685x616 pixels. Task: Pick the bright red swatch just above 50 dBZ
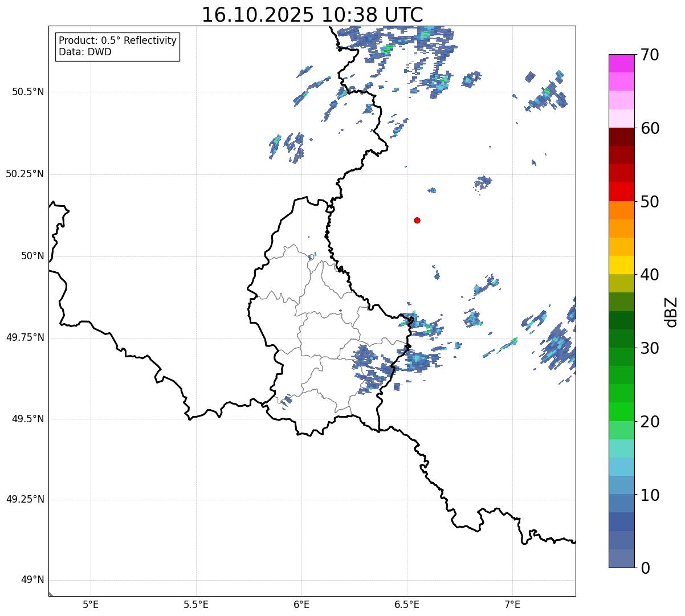coord(622,191)
